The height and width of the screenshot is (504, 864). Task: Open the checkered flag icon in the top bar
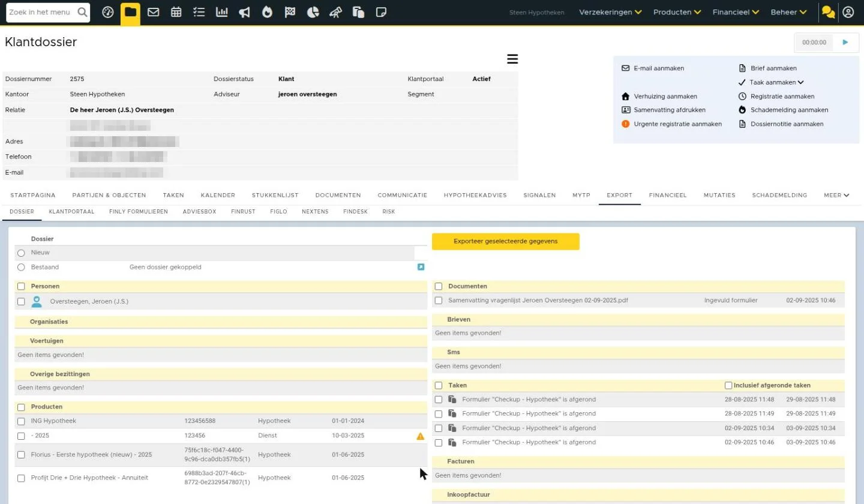coord(290,12)
